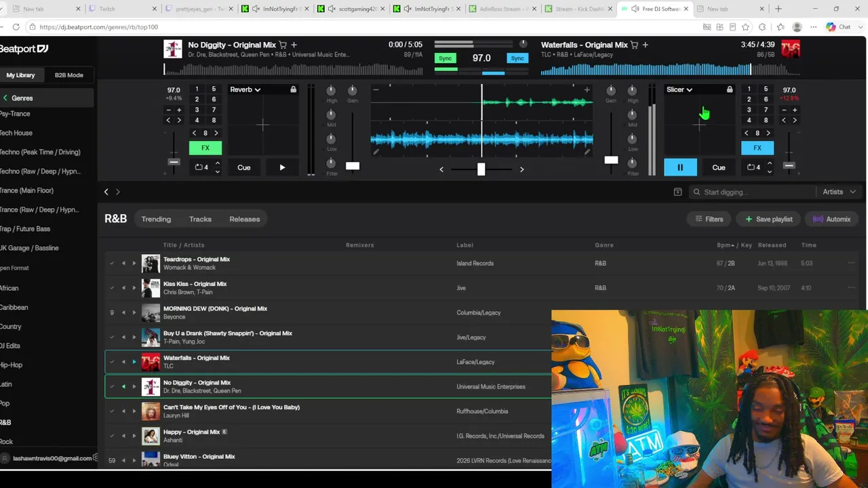Click the left deck High EQ knob

tap(331, 90)
